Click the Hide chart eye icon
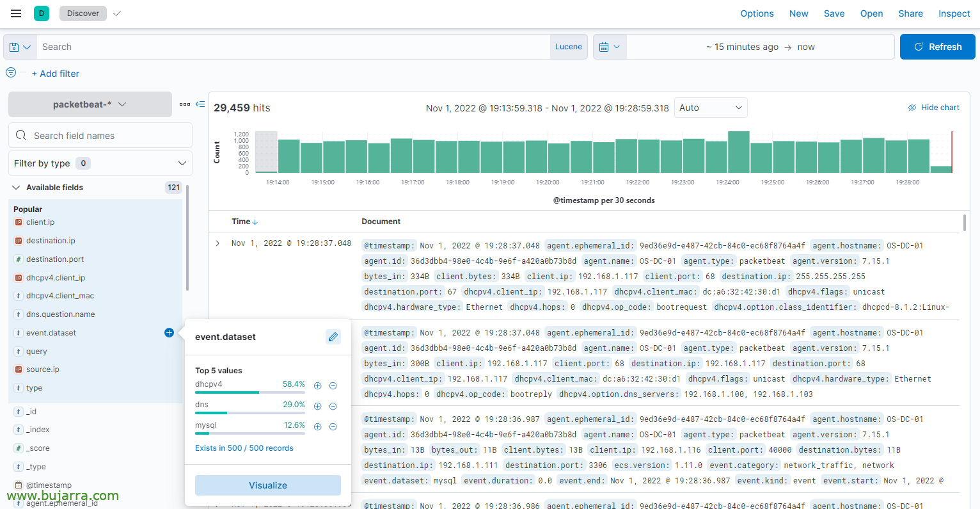The height and width of the screenshot is (509, 980). pos(912,108)
